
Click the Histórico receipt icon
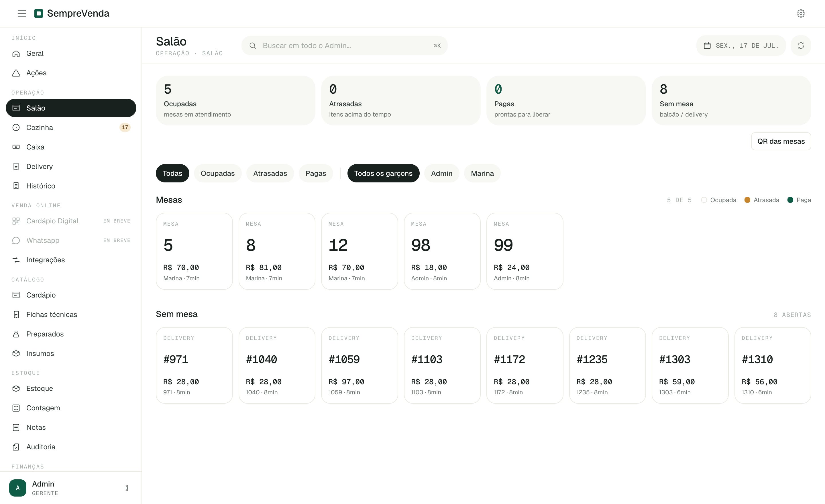[x=16, y=186]
